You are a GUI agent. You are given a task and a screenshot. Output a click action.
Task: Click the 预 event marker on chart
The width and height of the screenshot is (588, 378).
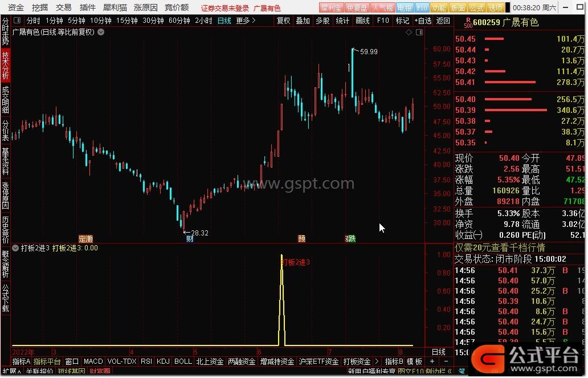301,239
